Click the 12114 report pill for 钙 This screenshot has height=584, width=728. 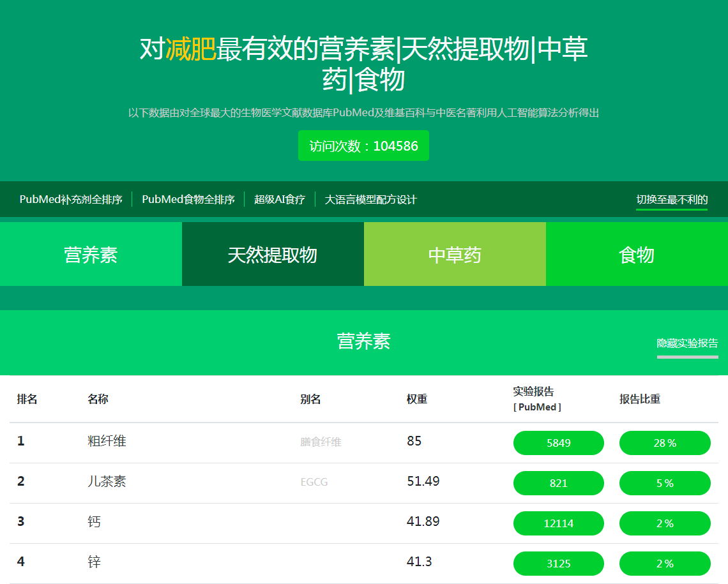(x=558, y=523)
